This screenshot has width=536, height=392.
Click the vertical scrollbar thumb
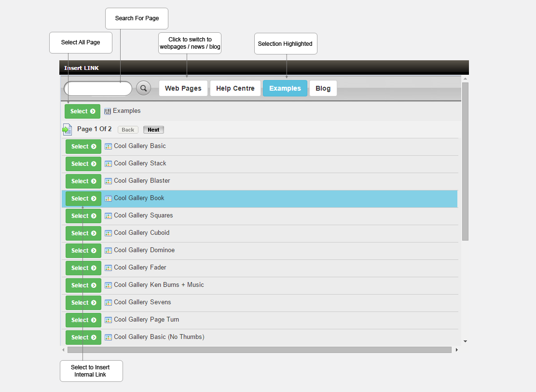(465, 162)
